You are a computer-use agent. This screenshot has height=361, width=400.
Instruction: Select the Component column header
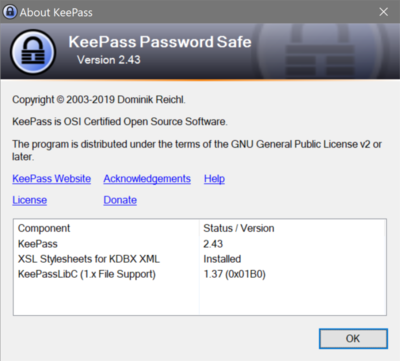(107, 228)
